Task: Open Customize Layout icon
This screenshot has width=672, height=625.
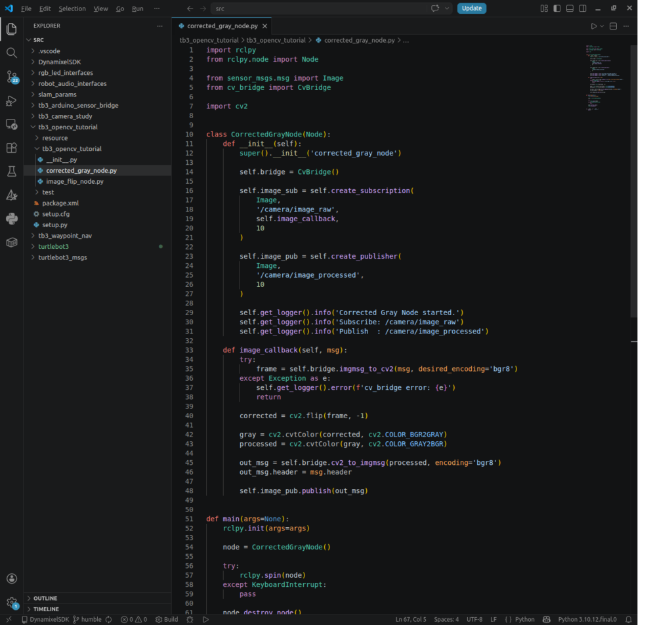Action: point(544,8)
